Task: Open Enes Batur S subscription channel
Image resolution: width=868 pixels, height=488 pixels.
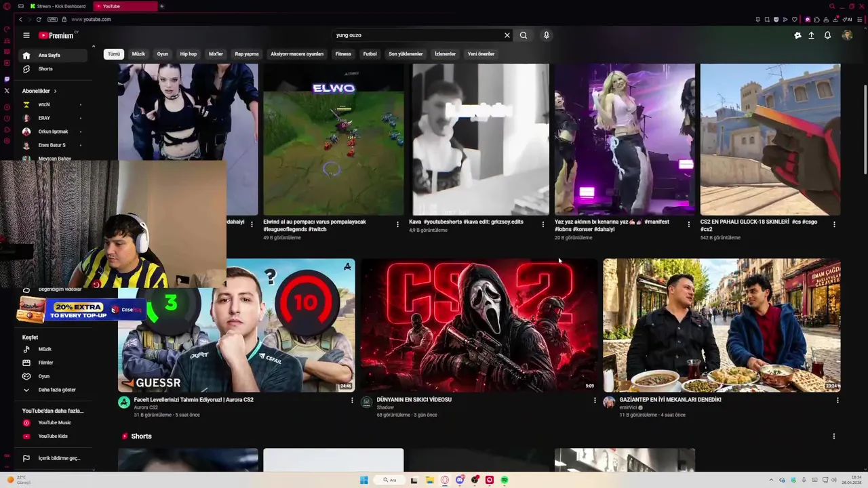Action: tap(54, 145)
